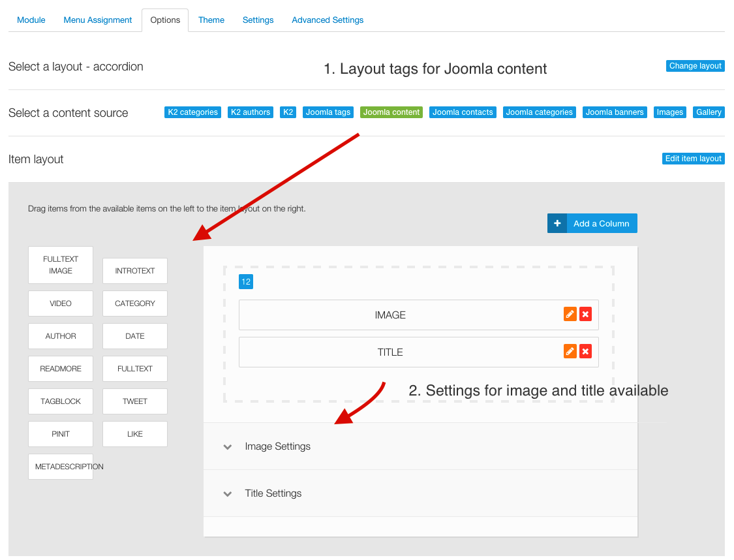
Task: Click the TAGBLOCK available item
Action: tap(61, 401)
